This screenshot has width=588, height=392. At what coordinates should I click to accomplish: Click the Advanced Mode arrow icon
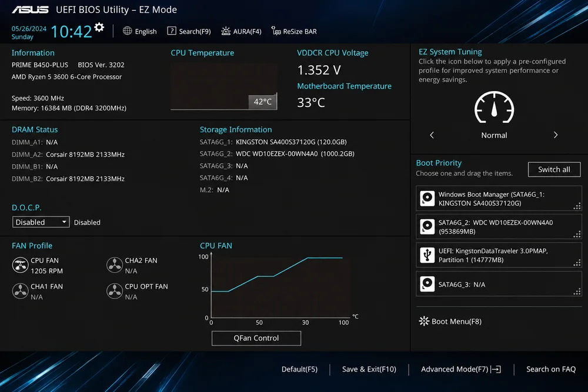point(496,369)
